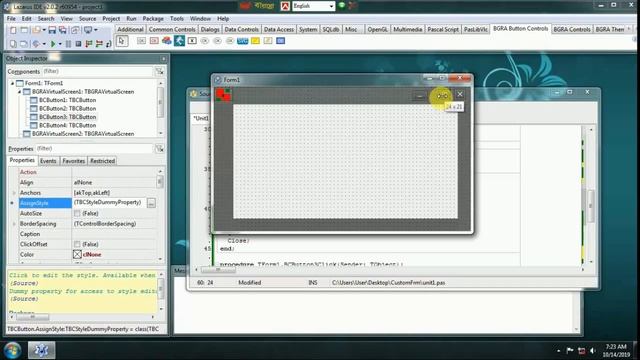
Task: Close the Object Inspector panel
Action: (164, 59)
